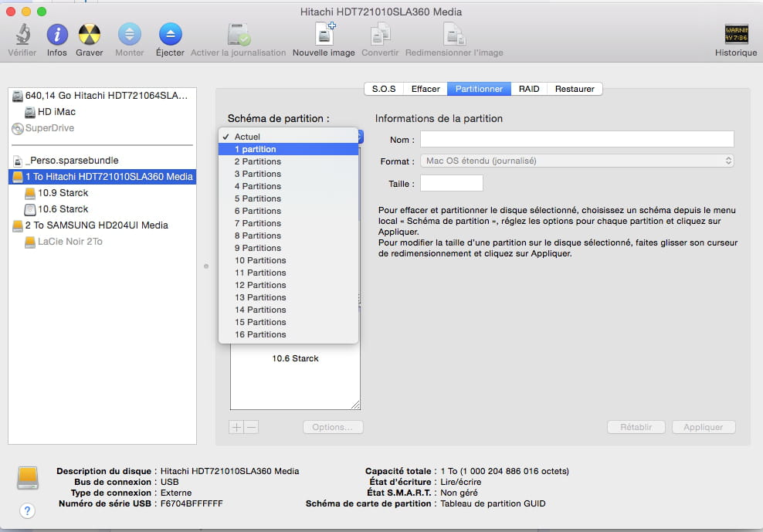Open the Format dropdown menu
This screenshot has width=763, height=532.
(576, 161)
